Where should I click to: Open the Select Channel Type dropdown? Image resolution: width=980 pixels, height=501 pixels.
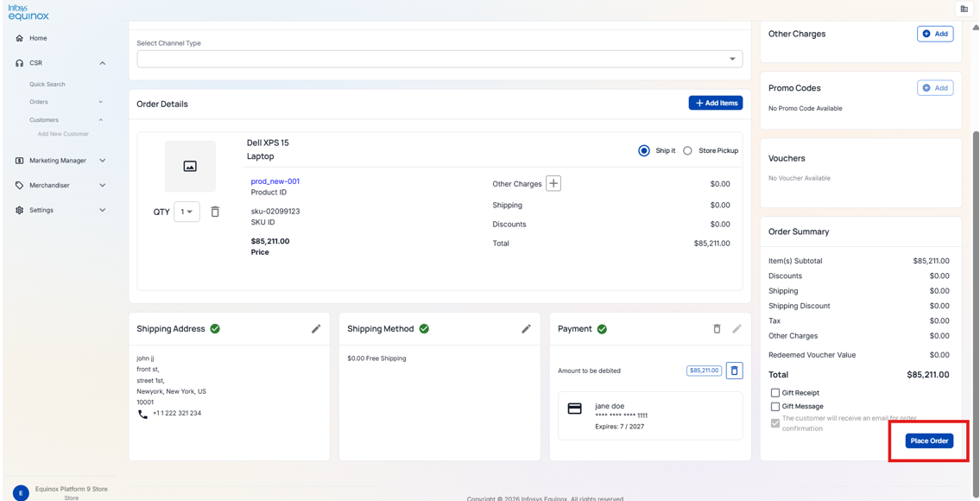440,59
